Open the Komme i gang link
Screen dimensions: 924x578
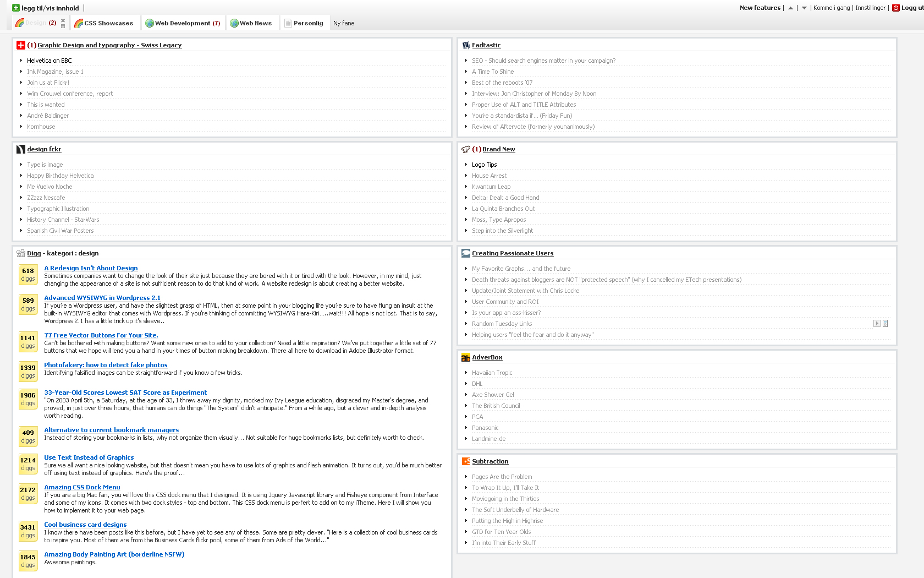[832, 8]
